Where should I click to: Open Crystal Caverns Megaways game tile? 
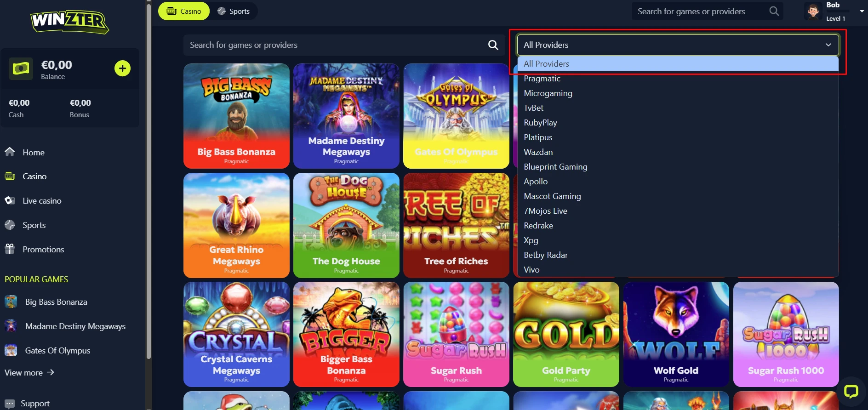coord(236,334)
